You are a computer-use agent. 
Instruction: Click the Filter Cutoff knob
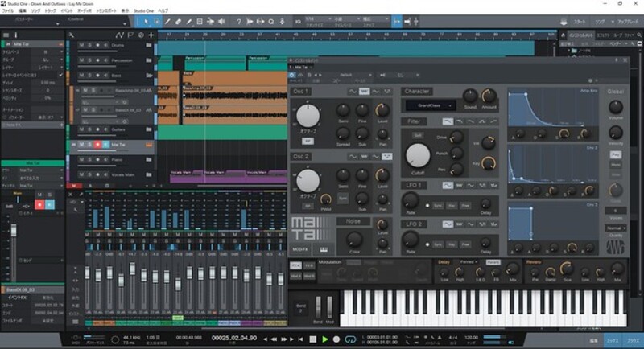click(418, 155)
